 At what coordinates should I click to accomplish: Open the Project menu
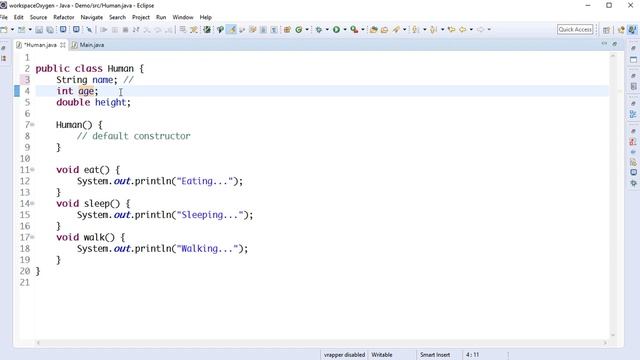141,17
